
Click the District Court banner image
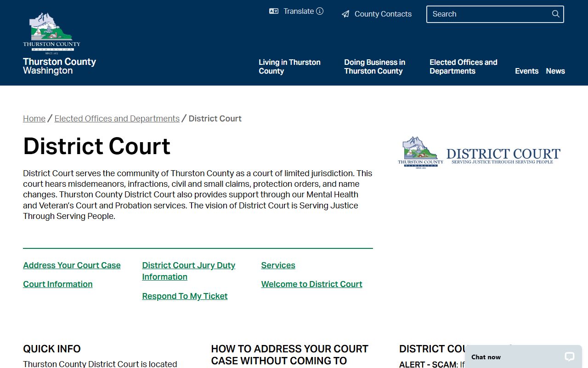[x=479, y=153]
